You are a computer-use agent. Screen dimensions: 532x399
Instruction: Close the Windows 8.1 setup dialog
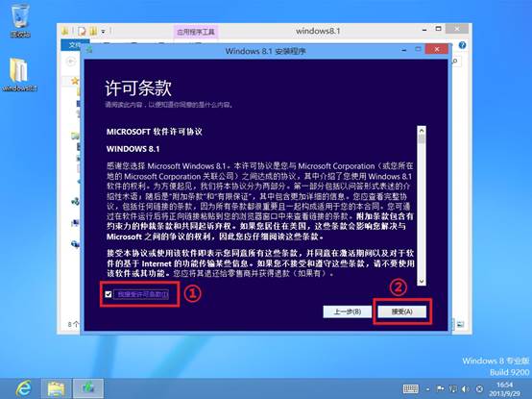(x=437, y=50)
